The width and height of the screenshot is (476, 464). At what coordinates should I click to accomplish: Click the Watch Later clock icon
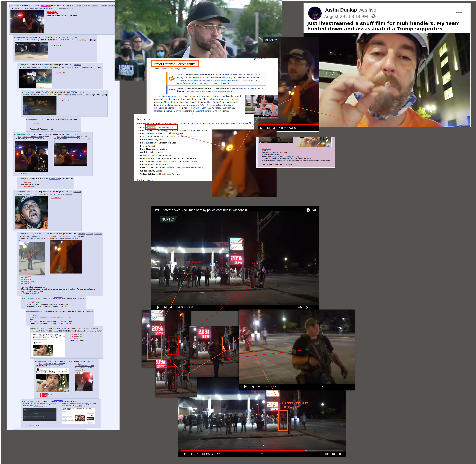[x=308, y=210]
